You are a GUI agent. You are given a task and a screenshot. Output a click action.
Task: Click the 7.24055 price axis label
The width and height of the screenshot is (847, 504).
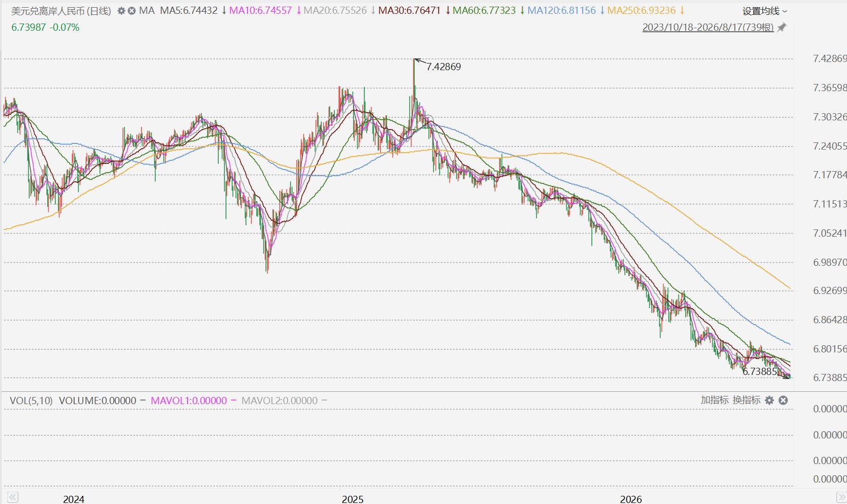[830, 146]
